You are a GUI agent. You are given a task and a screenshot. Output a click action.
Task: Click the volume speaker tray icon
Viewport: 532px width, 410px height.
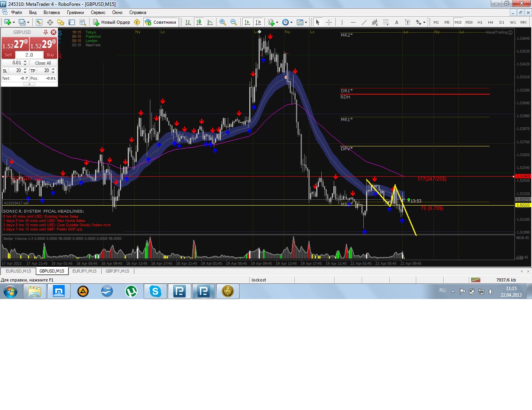pos(491,291)
